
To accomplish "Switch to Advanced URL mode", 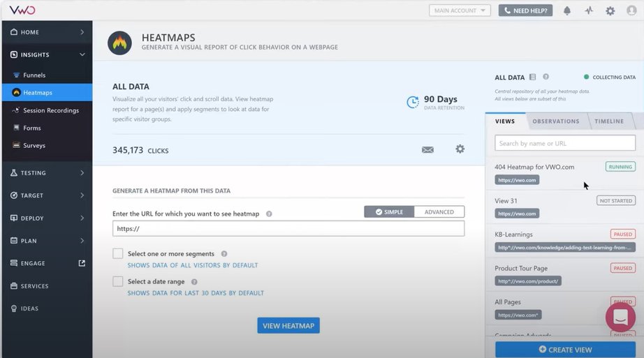I will (x=439, y=212).
